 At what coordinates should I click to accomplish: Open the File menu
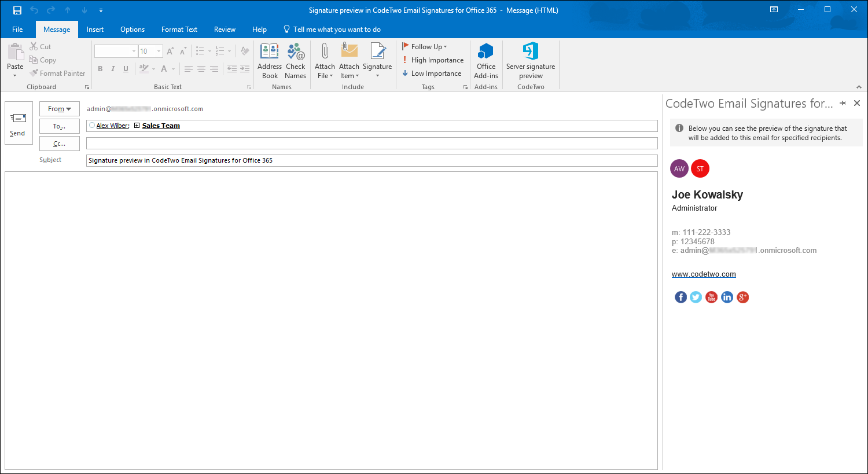coord(17,30)
